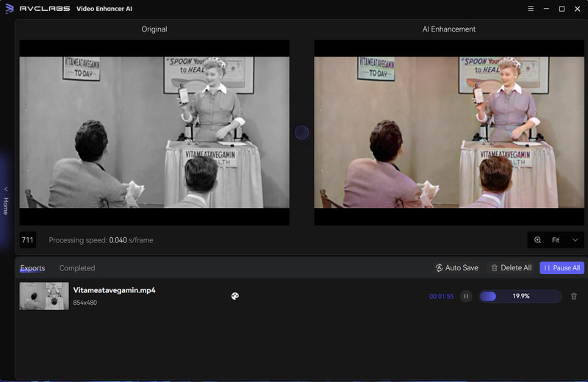The height and width of the screenshot is (382, 588).
Task: Close the Video Enhancer AI window
Action: coord(578,9)
